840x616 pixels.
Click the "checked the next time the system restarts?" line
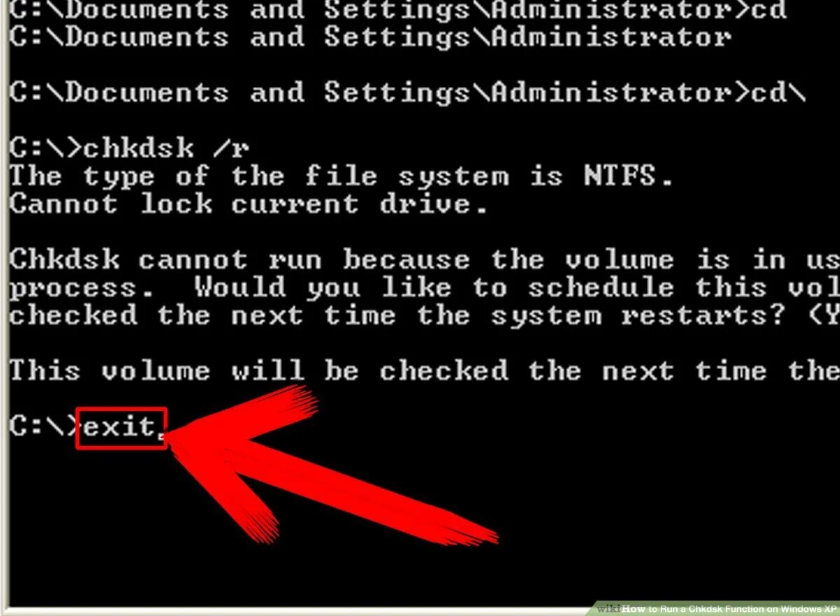[x=424, y=316]
